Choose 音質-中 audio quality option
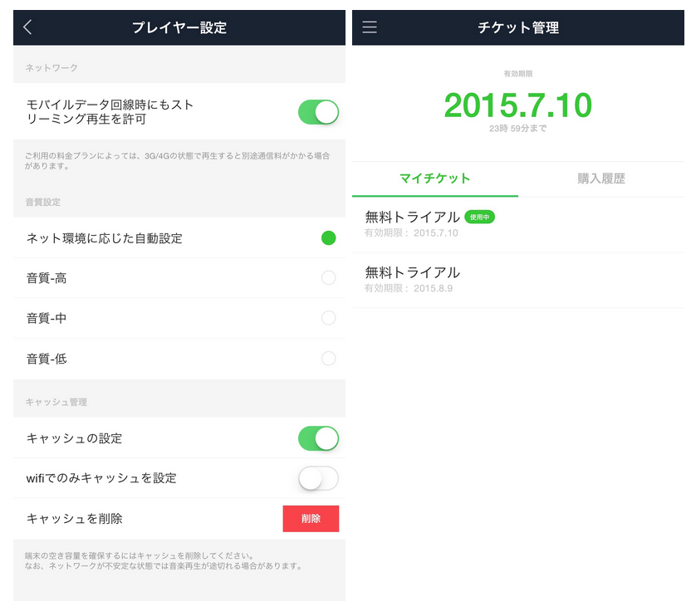The width and height of the screenshot is (696, 616). pos(328,318)
